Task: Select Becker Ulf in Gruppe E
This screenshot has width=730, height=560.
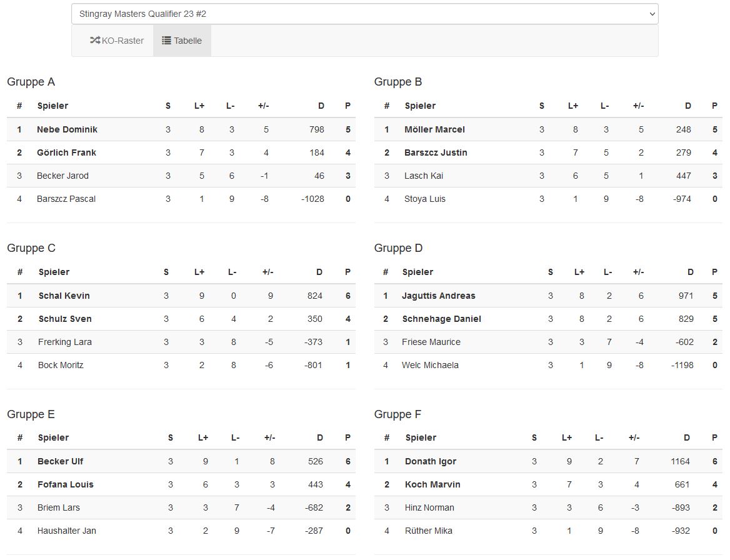Action: point(60,461)
